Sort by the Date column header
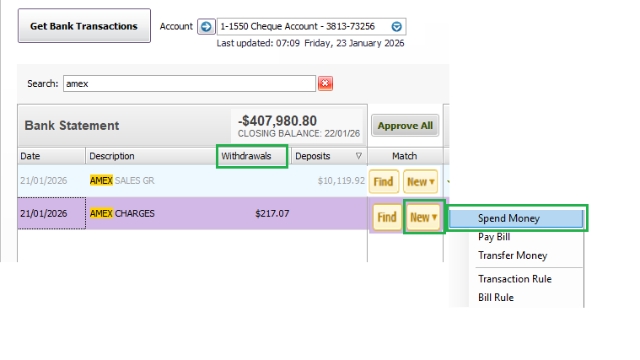The width and height of the screenshot is (640, 360). tap(51, 156)
